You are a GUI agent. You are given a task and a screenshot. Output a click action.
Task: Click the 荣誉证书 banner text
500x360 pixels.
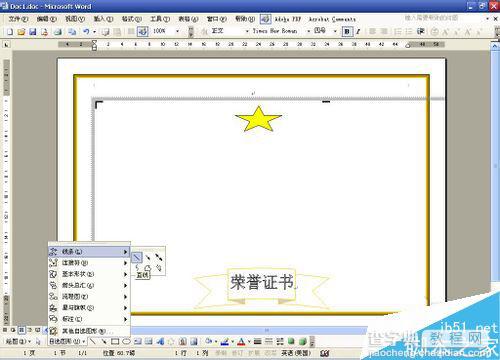point(262,282)
